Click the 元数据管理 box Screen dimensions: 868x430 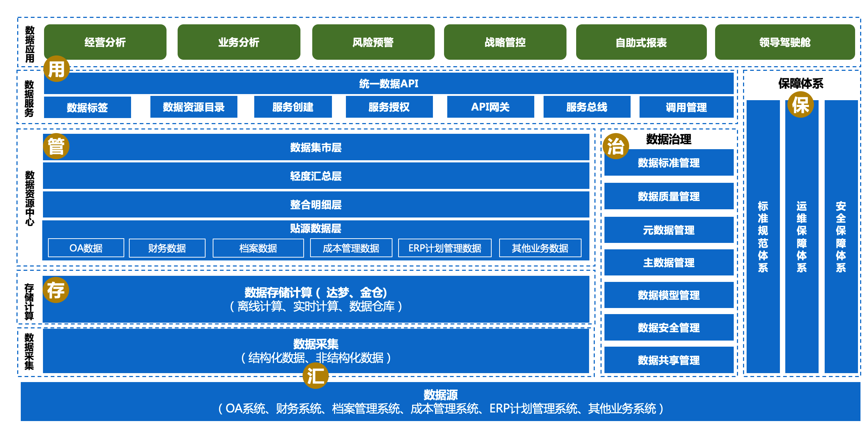(669, 230)
